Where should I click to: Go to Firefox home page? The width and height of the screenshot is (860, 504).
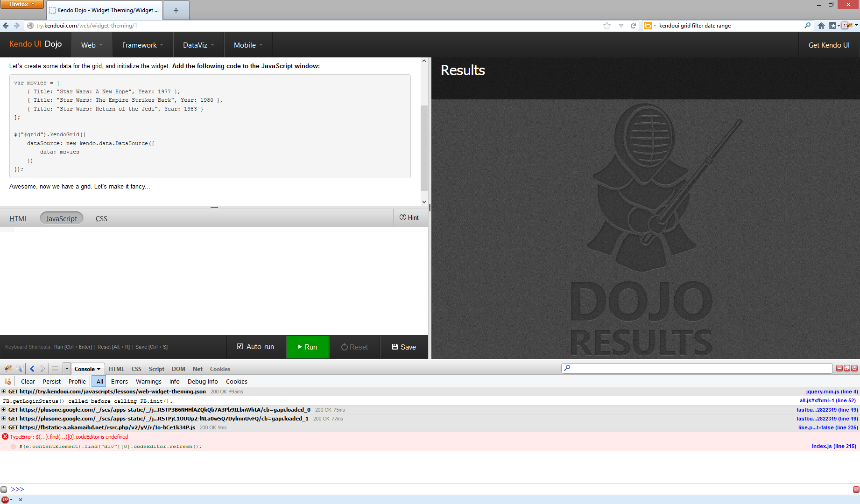(x=821, y=26)
